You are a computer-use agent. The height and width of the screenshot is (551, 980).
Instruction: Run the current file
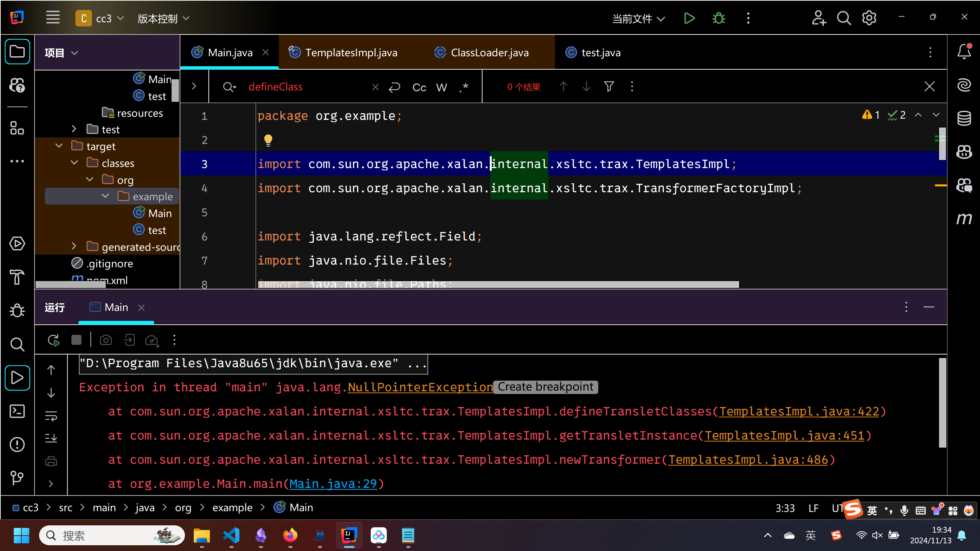click(689, 18)
